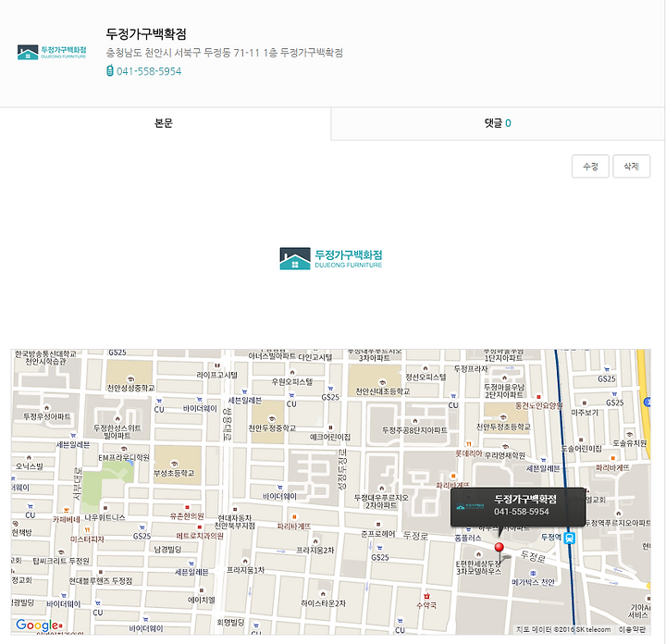Click the 천안두정초등학교 school marker
666x644 pixels.
pos(503,417)
